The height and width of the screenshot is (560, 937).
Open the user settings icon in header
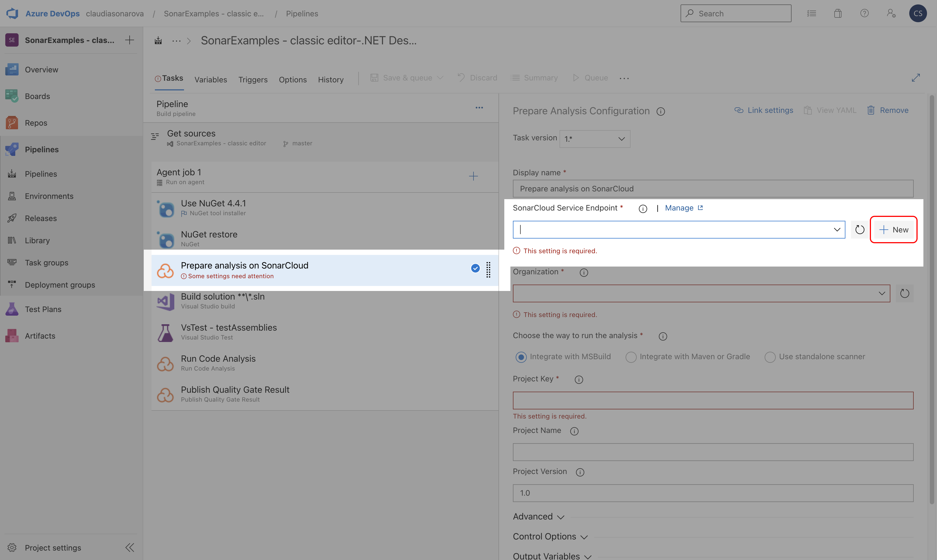point(891,14)
